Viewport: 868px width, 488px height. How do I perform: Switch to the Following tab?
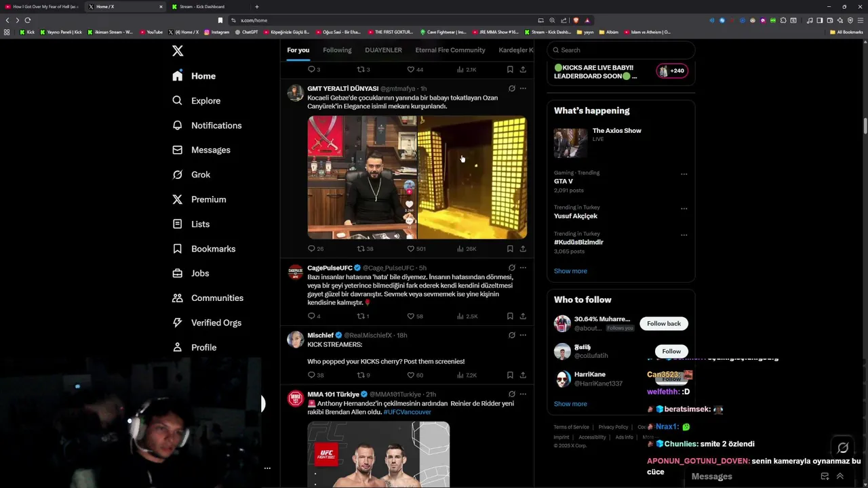coord(337,50)
